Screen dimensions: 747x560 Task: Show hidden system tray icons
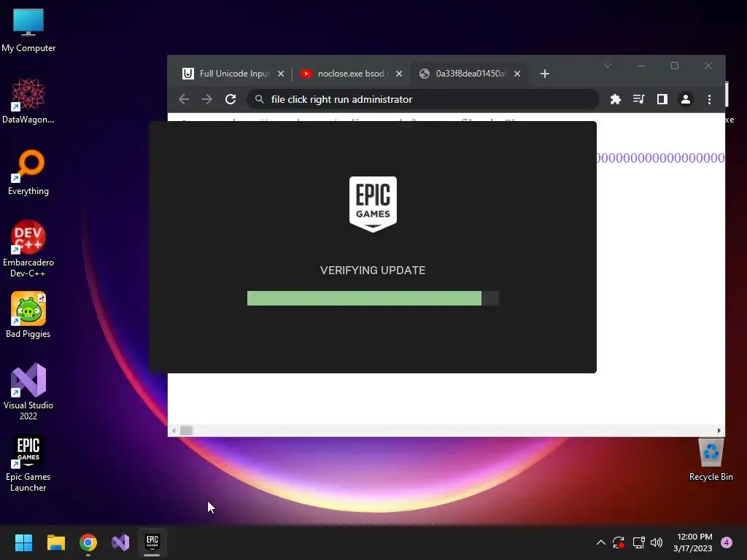[x=601, y=542]
